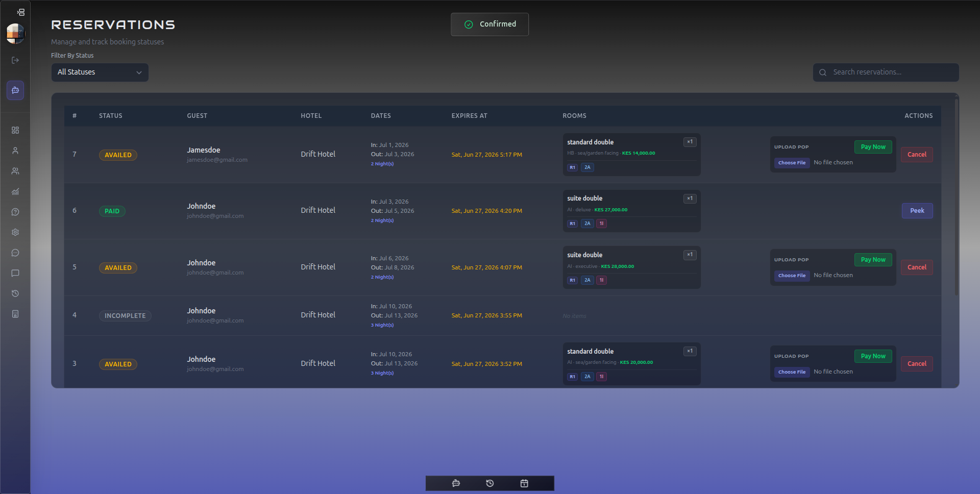Open the chat bubble with dots icon
980x494 pixels.
15,253
